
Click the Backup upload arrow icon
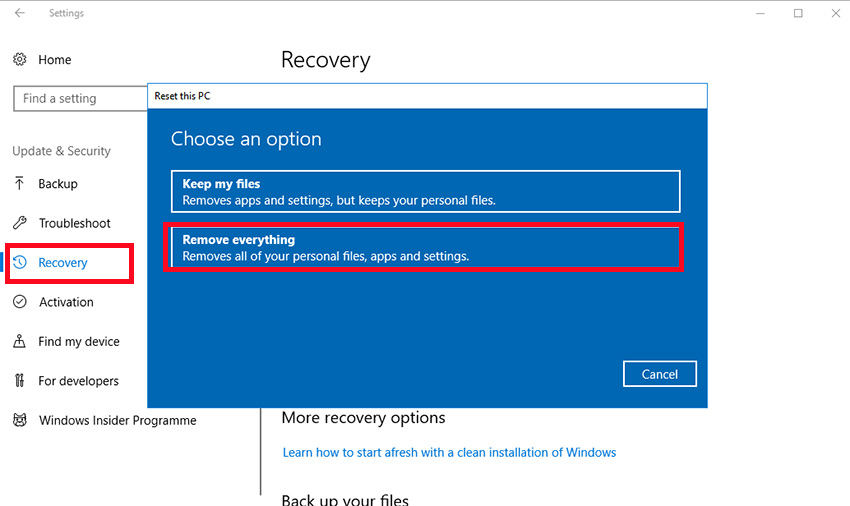(20, 184)
